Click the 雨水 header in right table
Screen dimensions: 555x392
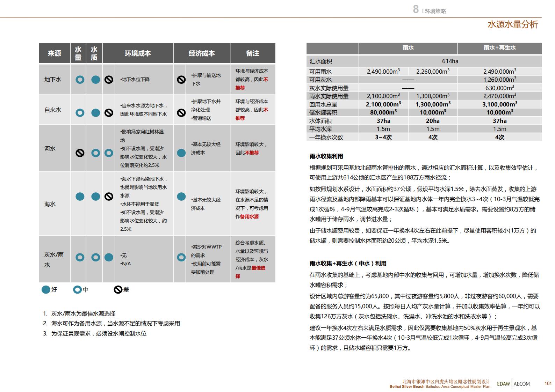pos(408,48)
